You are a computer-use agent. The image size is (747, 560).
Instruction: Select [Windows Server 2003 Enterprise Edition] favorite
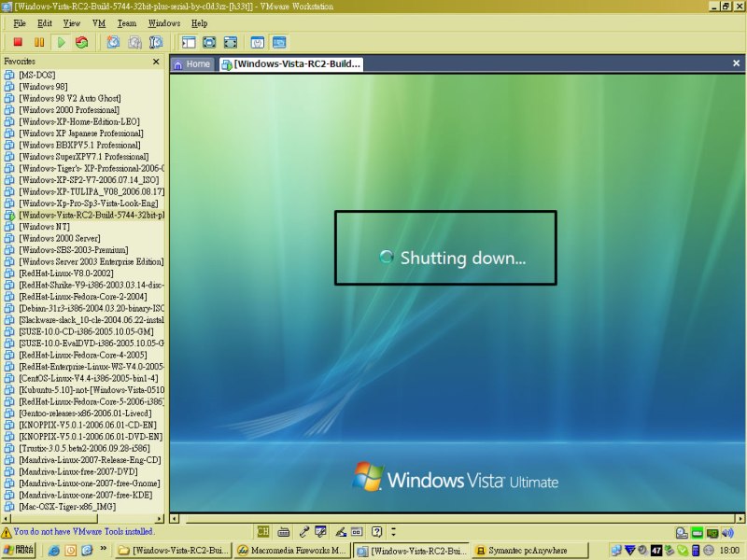click(91, 261)
